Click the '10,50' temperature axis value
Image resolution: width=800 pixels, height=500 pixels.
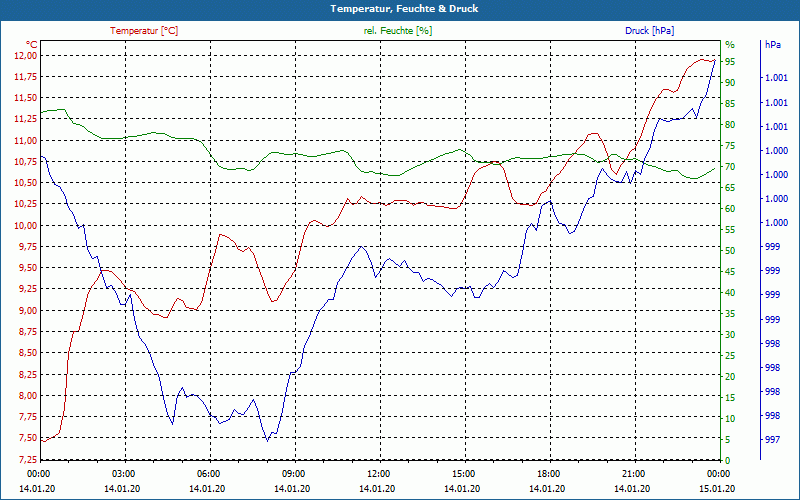27,183
